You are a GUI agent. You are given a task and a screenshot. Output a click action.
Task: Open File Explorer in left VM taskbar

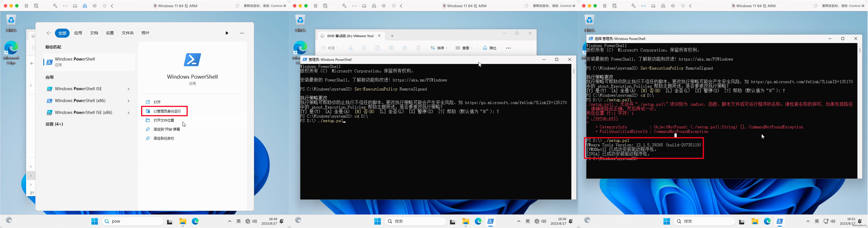pyautogui.click(x=183, y=221)
